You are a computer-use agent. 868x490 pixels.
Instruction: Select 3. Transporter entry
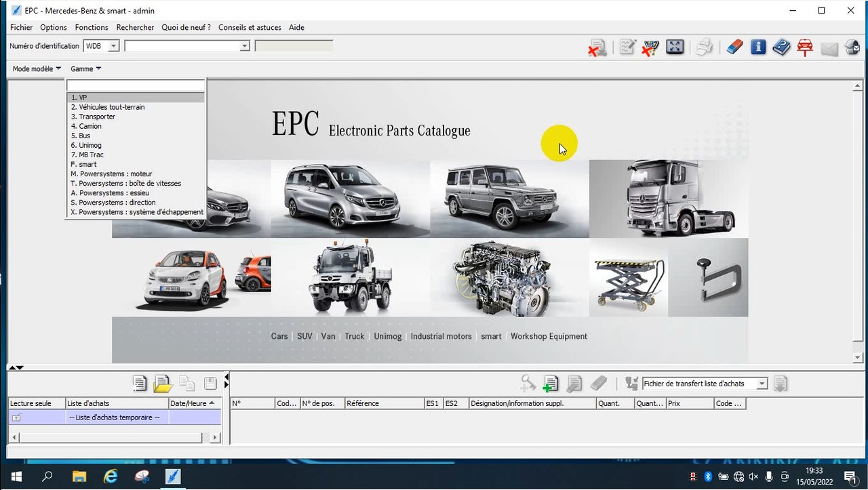point(136,117)
